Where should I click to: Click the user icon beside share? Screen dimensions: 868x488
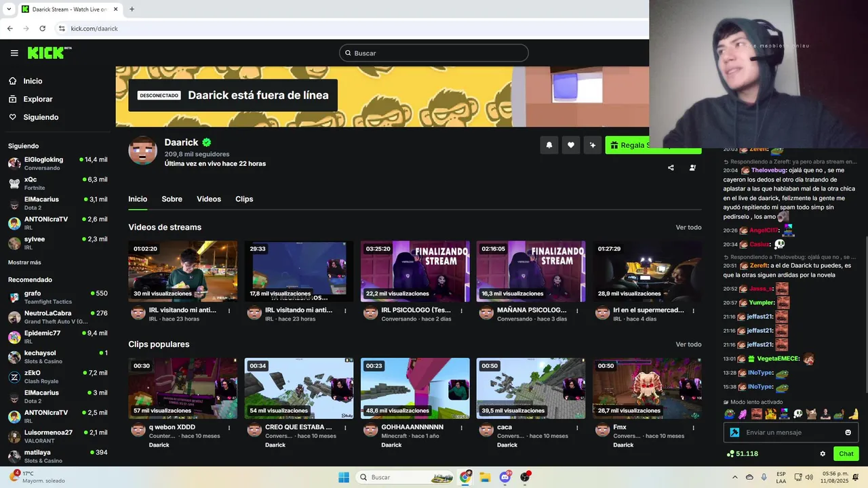692,167
